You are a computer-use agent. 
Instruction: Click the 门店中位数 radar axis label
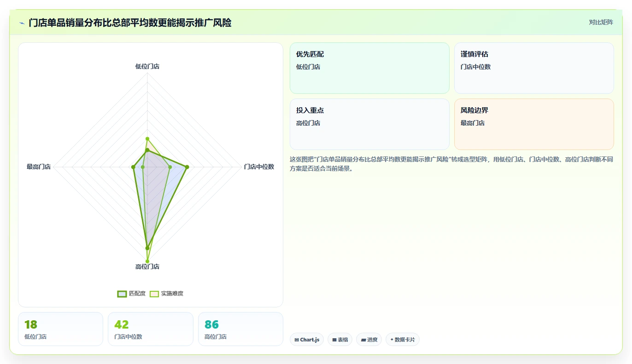(259, 167)
